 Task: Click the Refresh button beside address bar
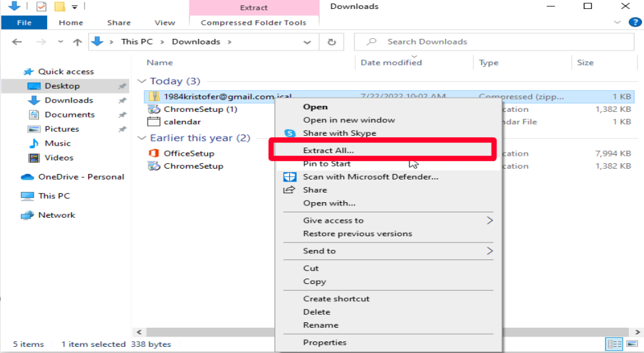click(x=332, y=42)
